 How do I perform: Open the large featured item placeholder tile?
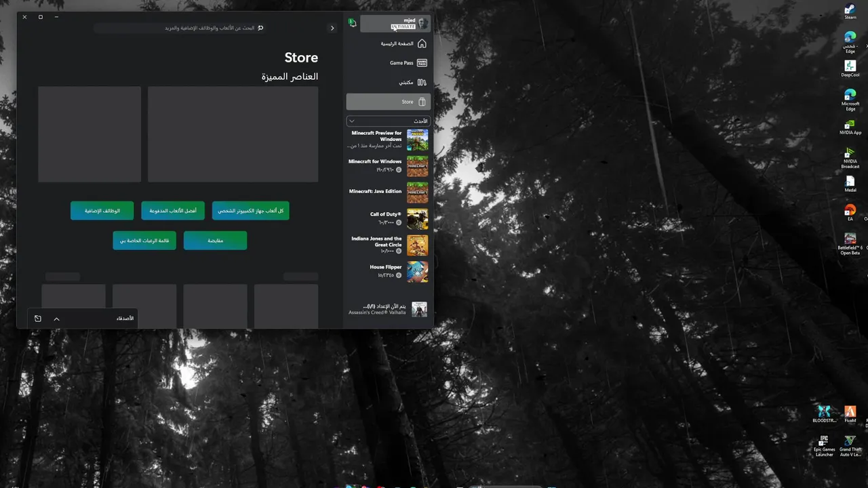click(x=233, y=134)
